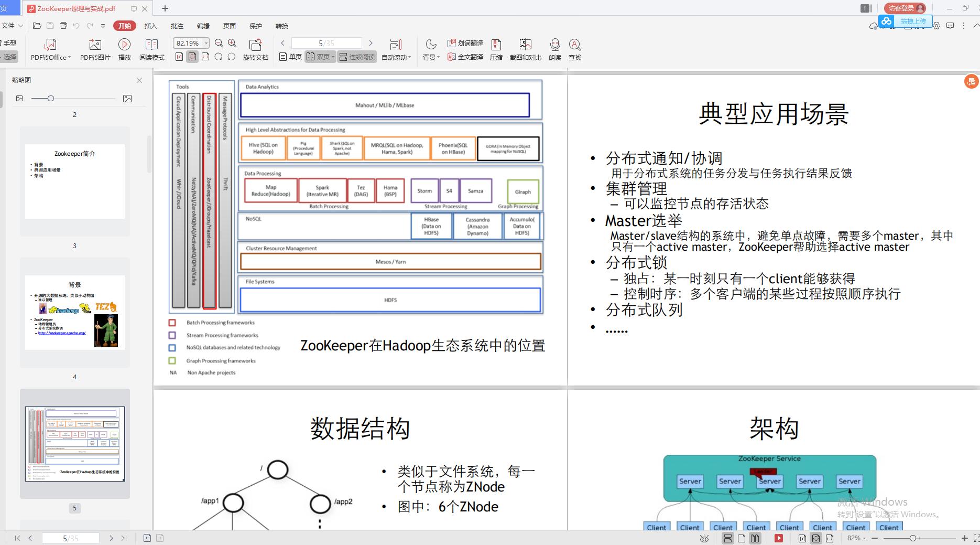Click the 压缩 compress icon
Viewport: 980px width, 545px height.
pyautogui.click(x=496, y=45)
